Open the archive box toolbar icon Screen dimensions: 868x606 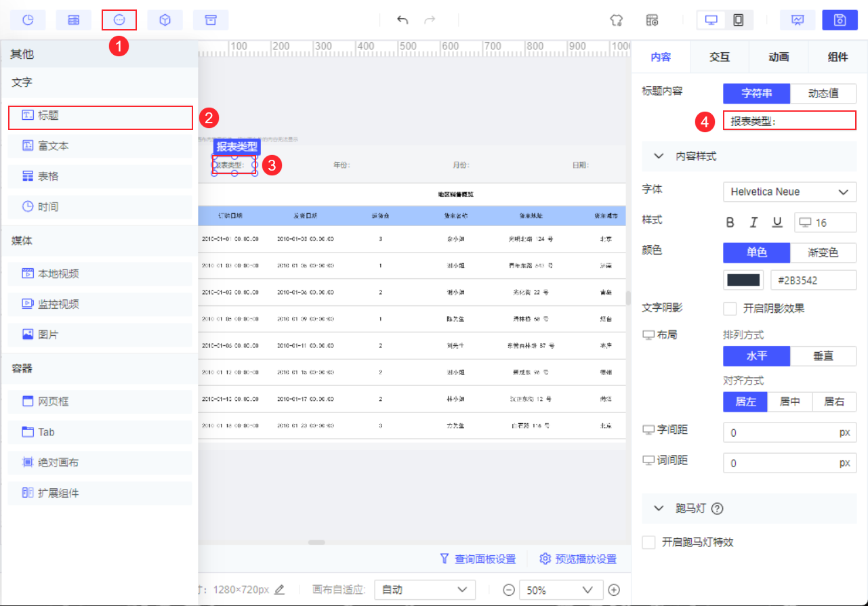point(210,20)
